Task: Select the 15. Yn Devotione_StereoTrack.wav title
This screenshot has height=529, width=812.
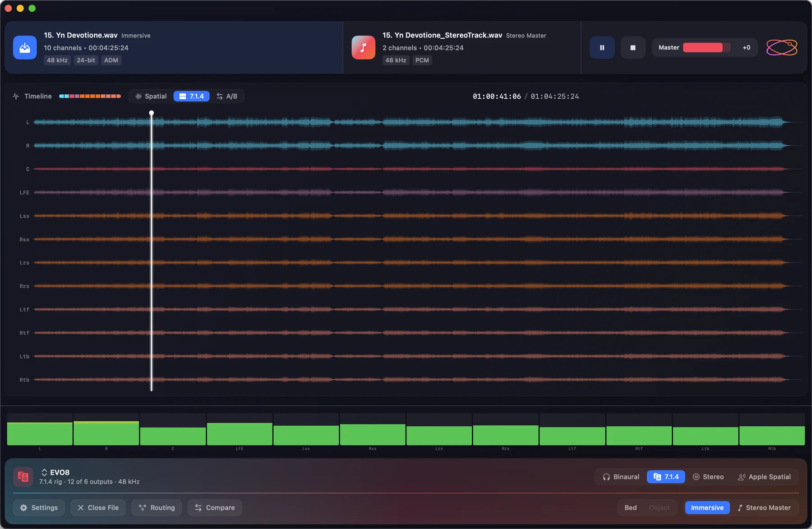Action: tap(442, 35)
